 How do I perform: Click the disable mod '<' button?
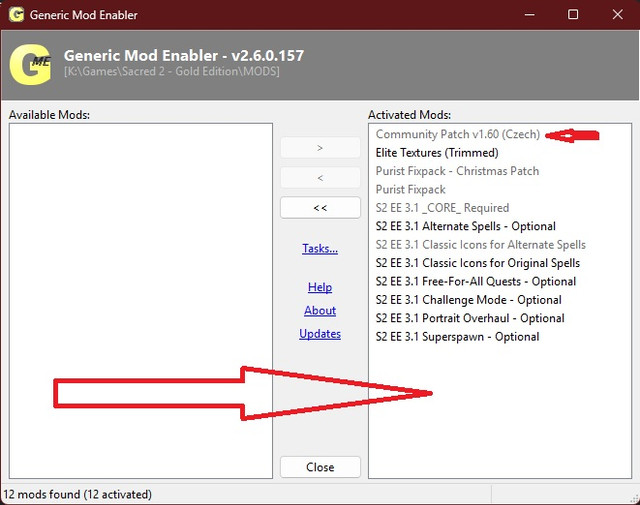click(320, 178)
